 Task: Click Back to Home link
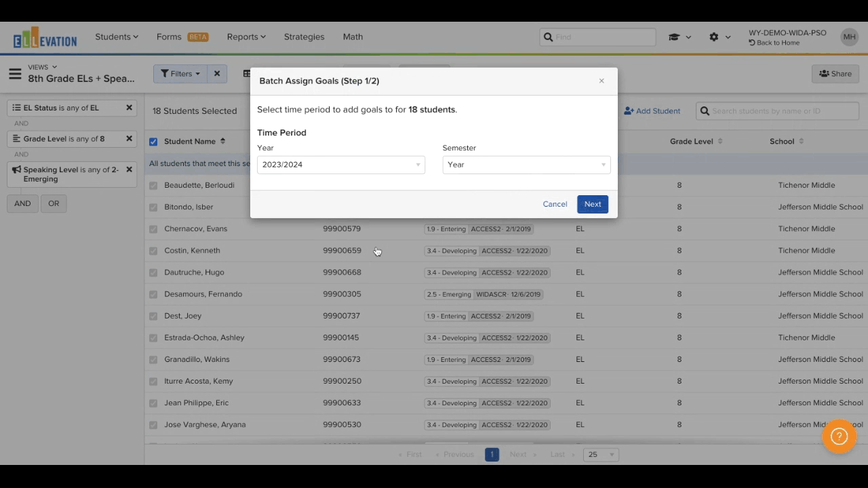tap(774, 43)
